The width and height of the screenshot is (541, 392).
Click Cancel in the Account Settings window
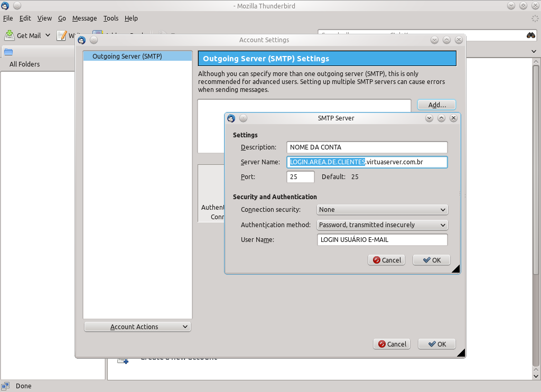[x=391, y=344]
